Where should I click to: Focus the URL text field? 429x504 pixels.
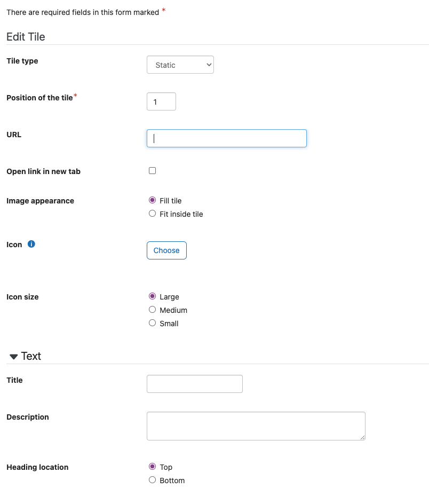(x=227, y=138)
